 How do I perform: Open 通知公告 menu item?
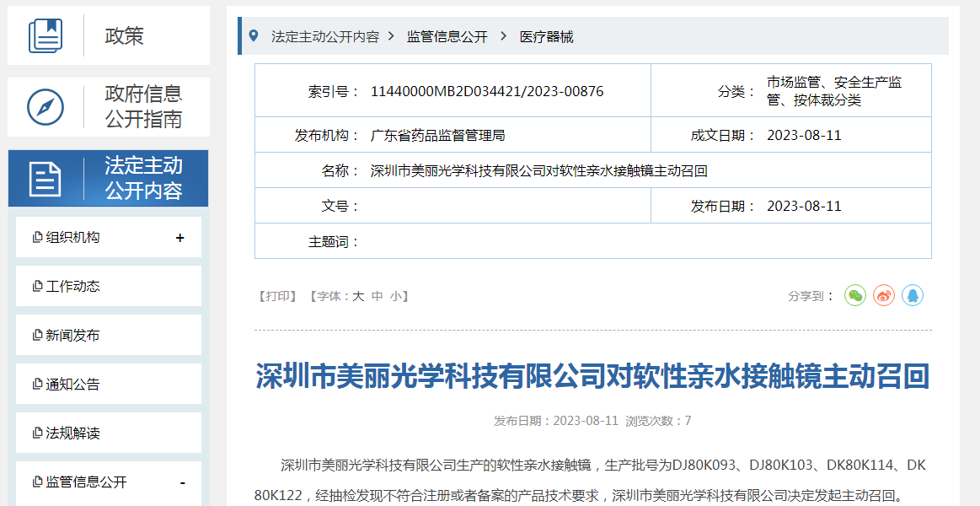pyautogui.click(x=109, y=384)
